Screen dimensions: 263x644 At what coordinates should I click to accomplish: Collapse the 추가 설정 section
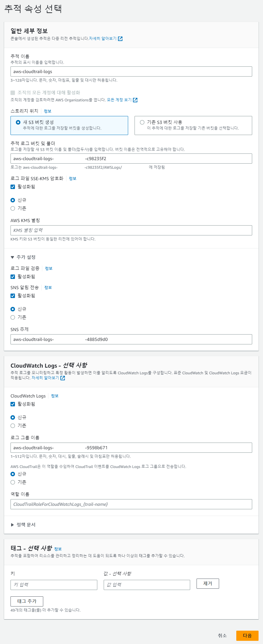pyautogui.click(x=23, y=257)
